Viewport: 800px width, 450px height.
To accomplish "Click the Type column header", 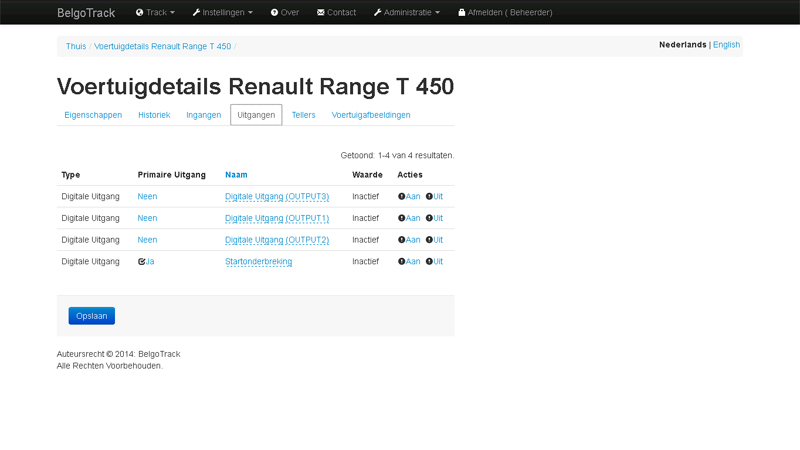I will [x=71, y=174].
